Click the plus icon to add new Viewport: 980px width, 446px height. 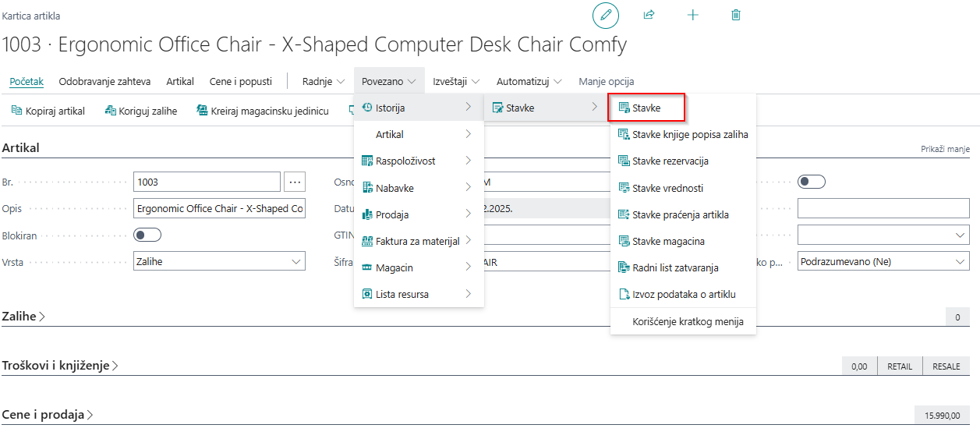[x=692, y=15]
